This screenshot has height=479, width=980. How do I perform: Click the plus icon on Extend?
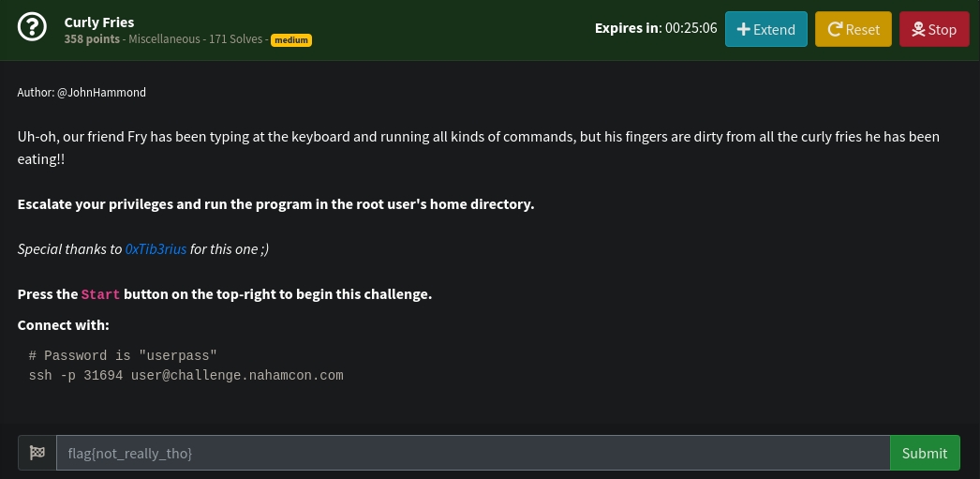click(x=744, y=29)
